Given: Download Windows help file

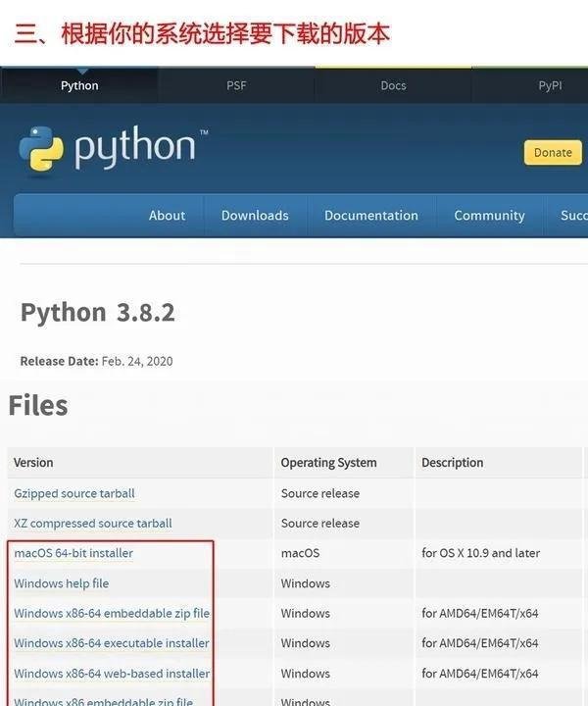Looking at the screenshot, I should tap(61, 583).
